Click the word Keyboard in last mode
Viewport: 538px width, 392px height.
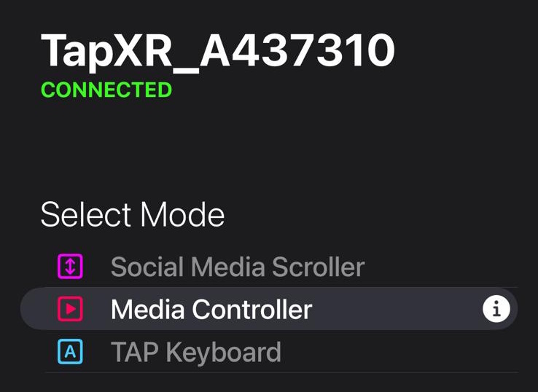tap(224, 353)
